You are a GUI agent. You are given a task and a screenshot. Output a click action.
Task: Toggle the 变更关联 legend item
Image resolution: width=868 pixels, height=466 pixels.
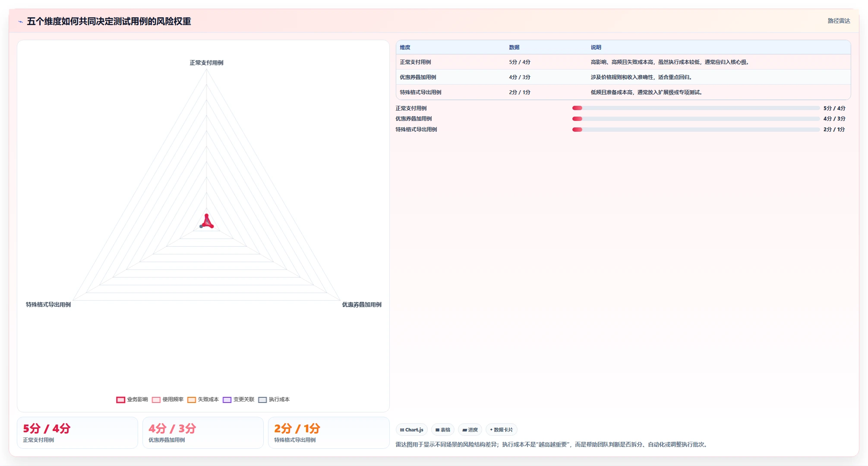[238, 399]
